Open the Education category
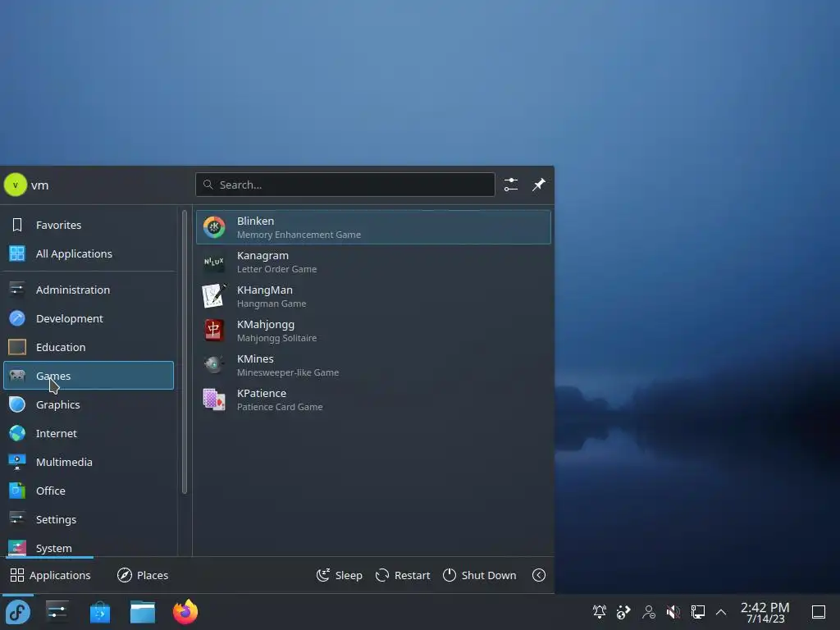The height and width of the screenshot is (630, 840). click(x=89, y=347)
